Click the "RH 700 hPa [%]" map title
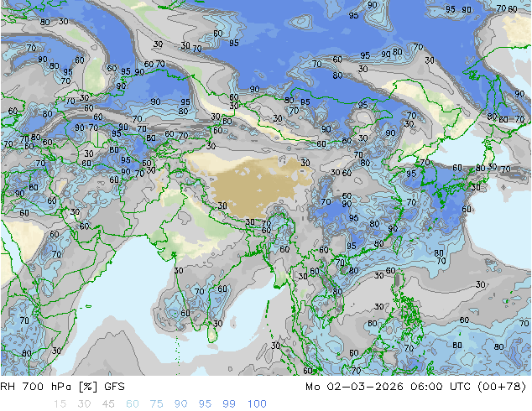The image size is (532, 411). [x=49, y=387]
